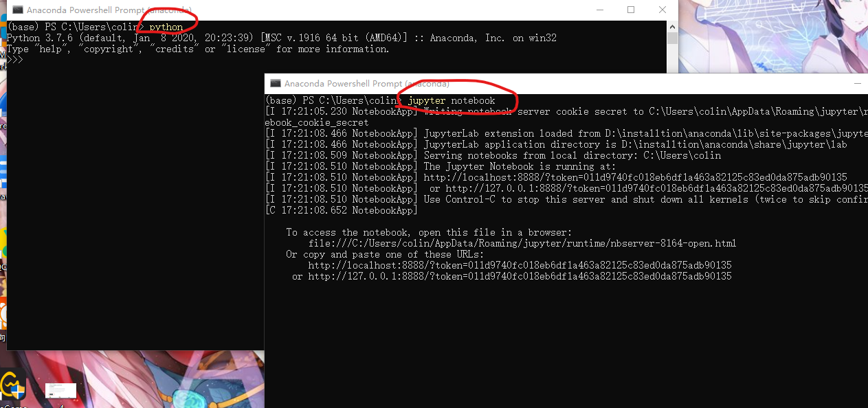
Task: Close the python Anaconda Powershell Prompt window
Action: coord(662,10)
